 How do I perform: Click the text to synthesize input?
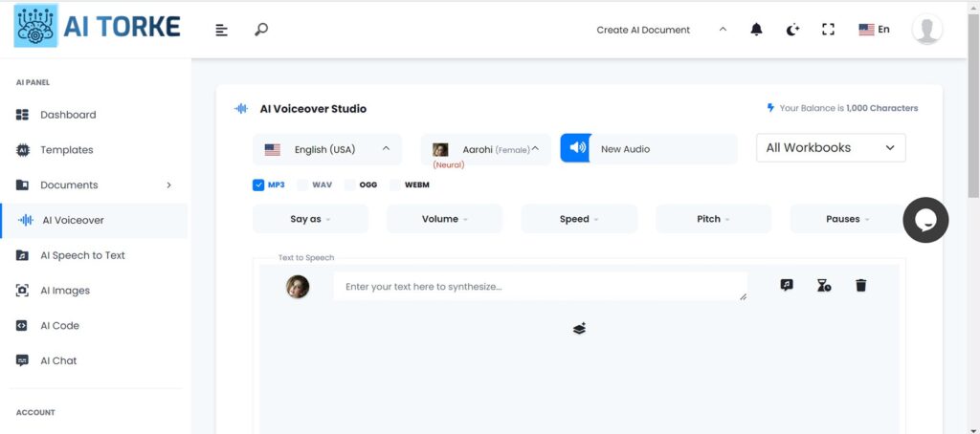tap(540, 287)
